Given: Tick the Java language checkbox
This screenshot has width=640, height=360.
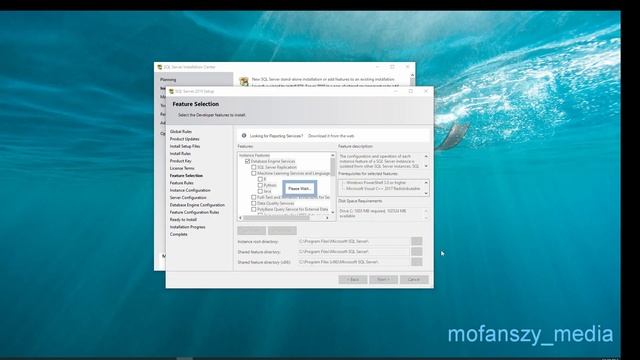Looking at the screenshot, I should tap(260, 191).
